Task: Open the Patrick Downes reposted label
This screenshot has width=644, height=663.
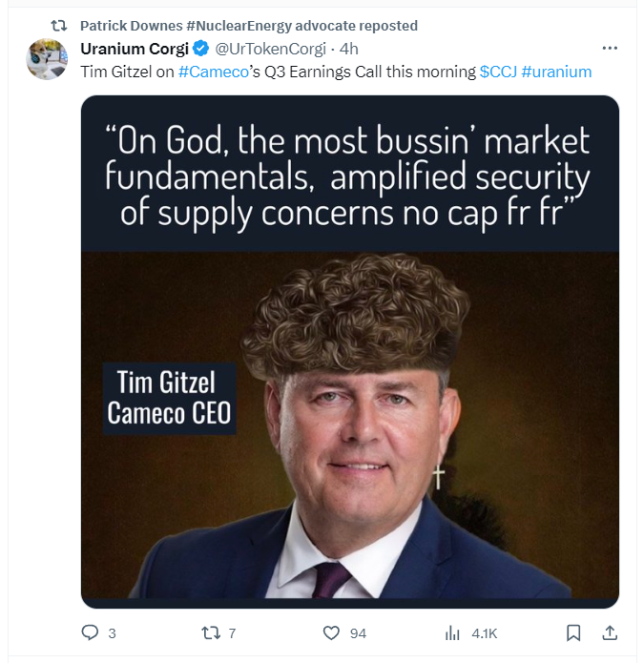Action: 248,26
